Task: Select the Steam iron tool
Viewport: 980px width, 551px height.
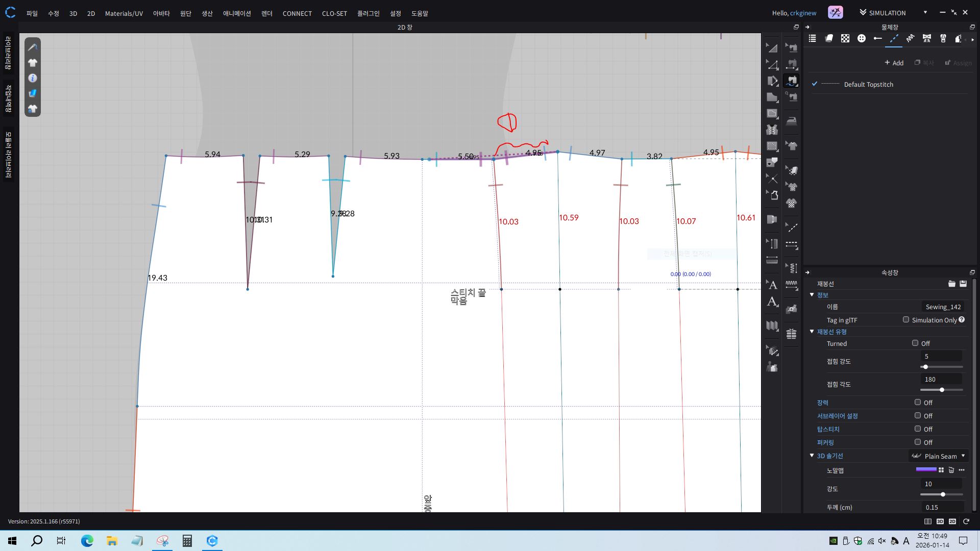Action: 791,121
